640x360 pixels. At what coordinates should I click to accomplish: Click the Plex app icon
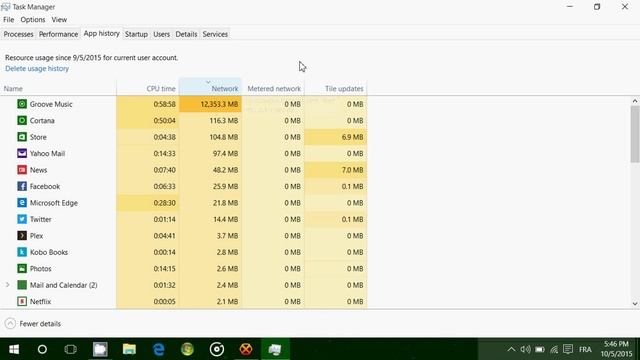point(22,236)
